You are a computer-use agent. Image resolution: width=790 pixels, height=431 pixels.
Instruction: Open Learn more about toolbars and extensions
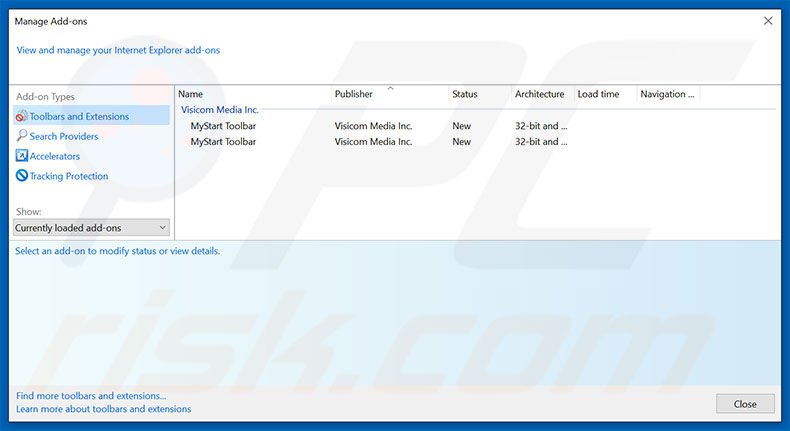pyautogui.click(x=103, y=409)
